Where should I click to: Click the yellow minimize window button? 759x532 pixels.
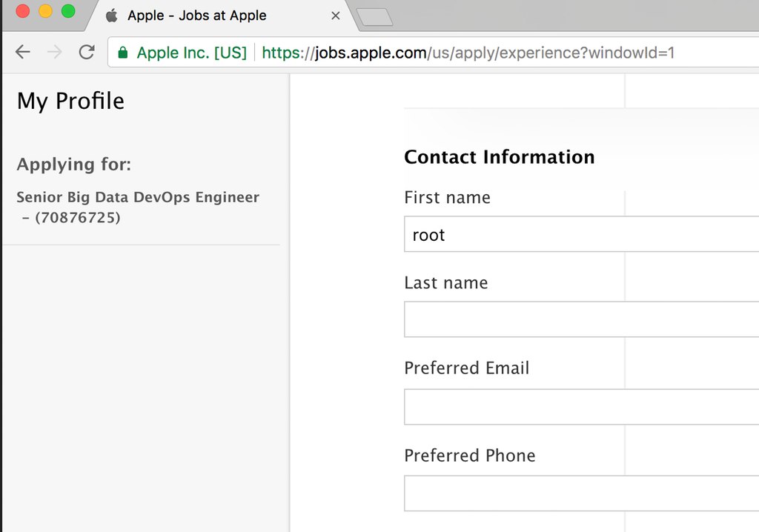click(45, 10)
